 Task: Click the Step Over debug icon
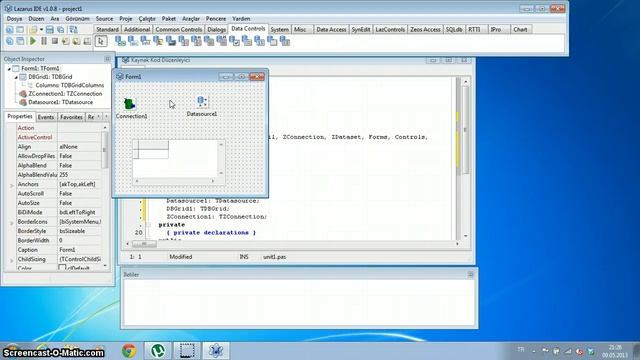[76, 41]
